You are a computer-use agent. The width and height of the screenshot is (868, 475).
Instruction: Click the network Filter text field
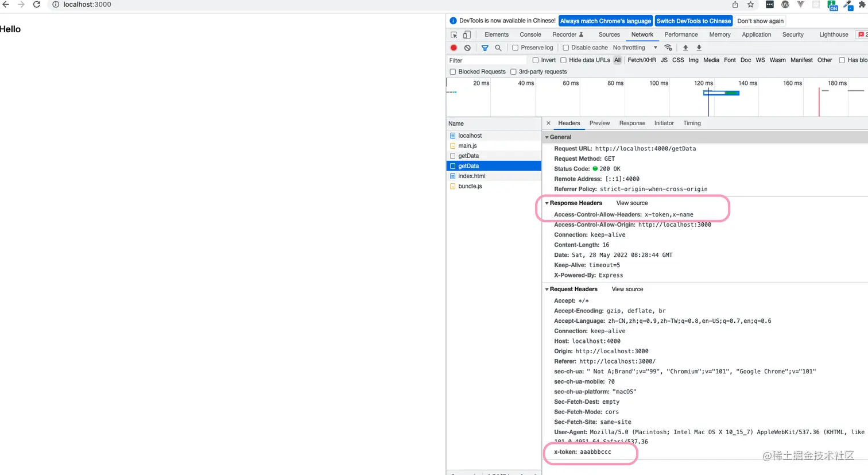[487, 60]
